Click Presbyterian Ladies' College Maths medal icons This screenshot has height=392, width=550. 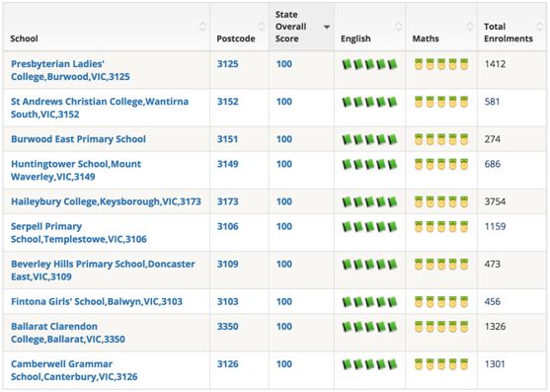[441, 64]
